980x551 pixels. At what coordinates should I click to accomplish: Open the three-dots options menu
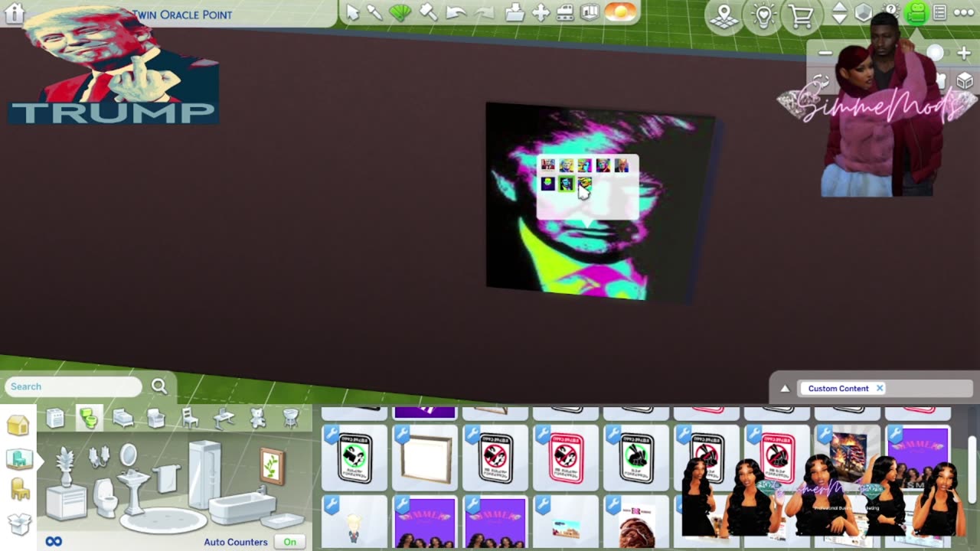(963, 13)
